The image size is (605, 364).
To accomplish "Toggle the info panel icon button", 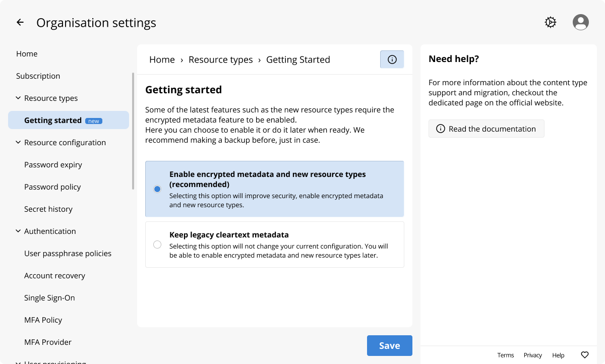I will click(392, 59).
